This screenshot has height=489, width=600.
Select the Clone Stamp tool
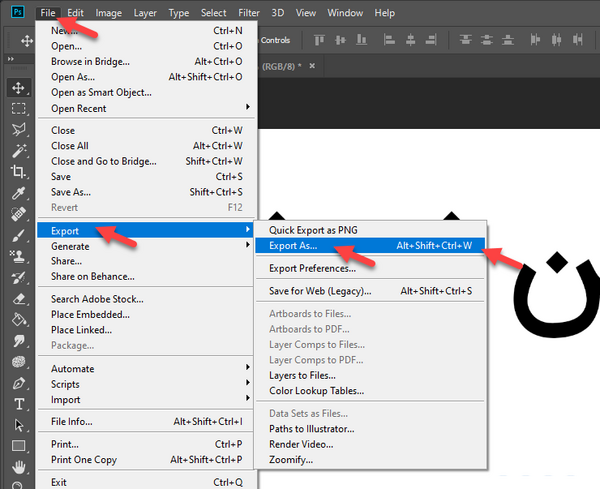18,256
